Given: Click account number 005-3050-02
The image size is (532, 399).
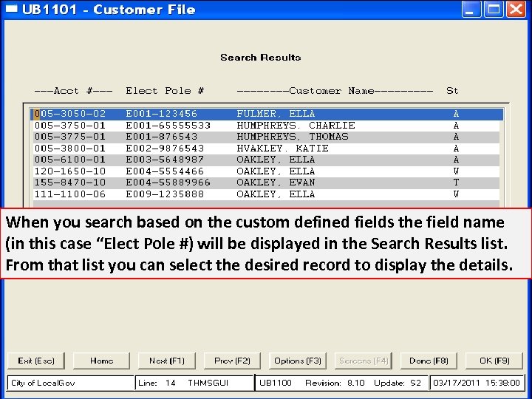Looking at the screenshot, I should coord(70,114).
